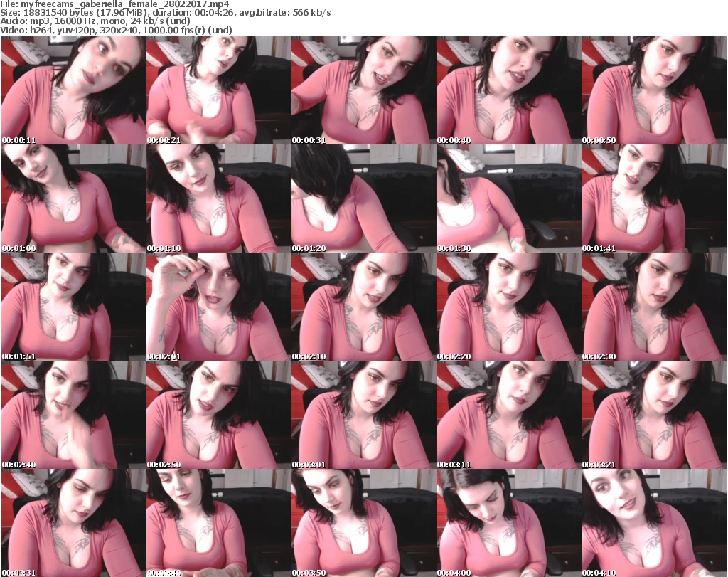Click the thumbnail at timestamp 00:00:11
Image resolution: width=728 pixels, height=577 pixels.
(73, 90)
